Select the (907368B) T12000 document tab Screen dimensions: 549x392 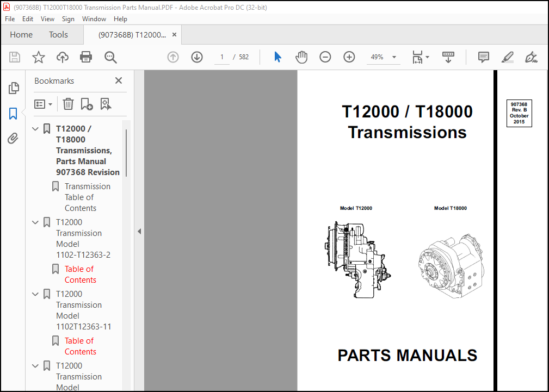pos(132,35)
